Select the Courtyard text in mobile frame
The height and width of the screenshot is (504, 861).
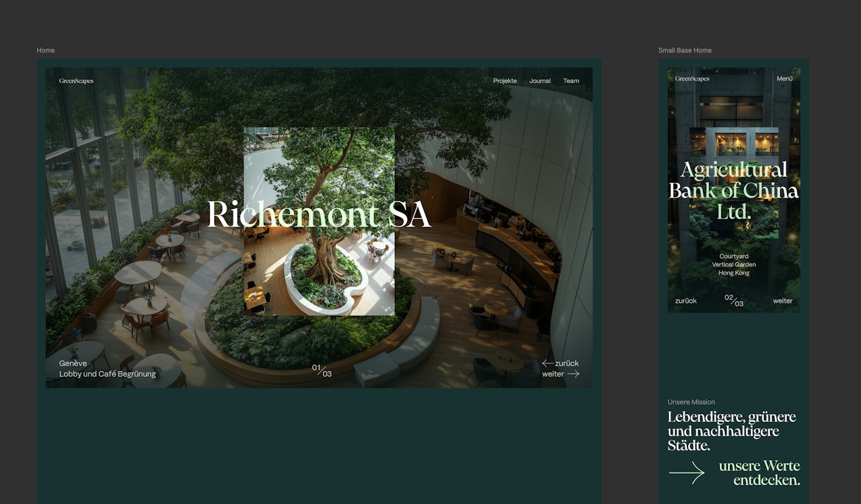tap(734, 257)
